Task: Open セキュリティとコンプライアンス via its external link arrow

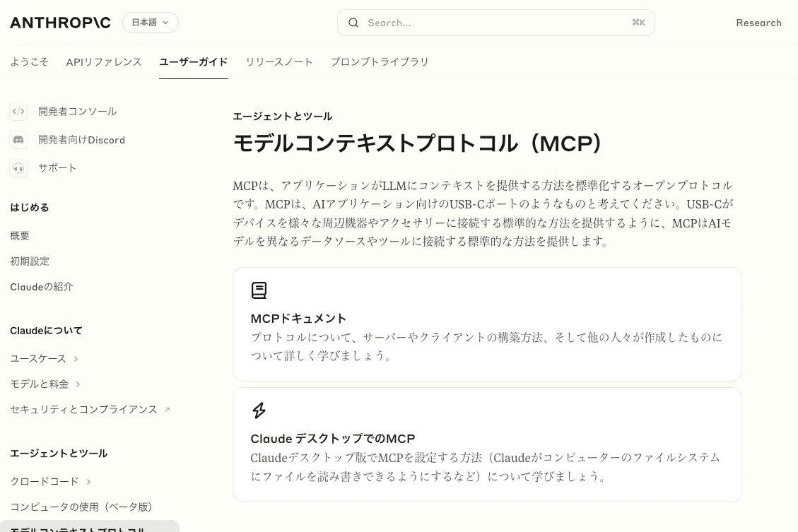Action: [x=168, y=408]
